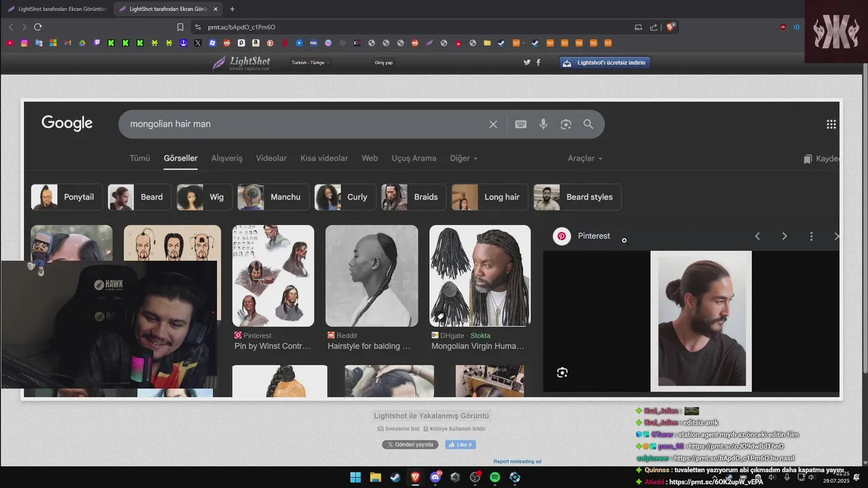Click X Gönderi yayınla button

pyautogui.click(x=410, y=445)
